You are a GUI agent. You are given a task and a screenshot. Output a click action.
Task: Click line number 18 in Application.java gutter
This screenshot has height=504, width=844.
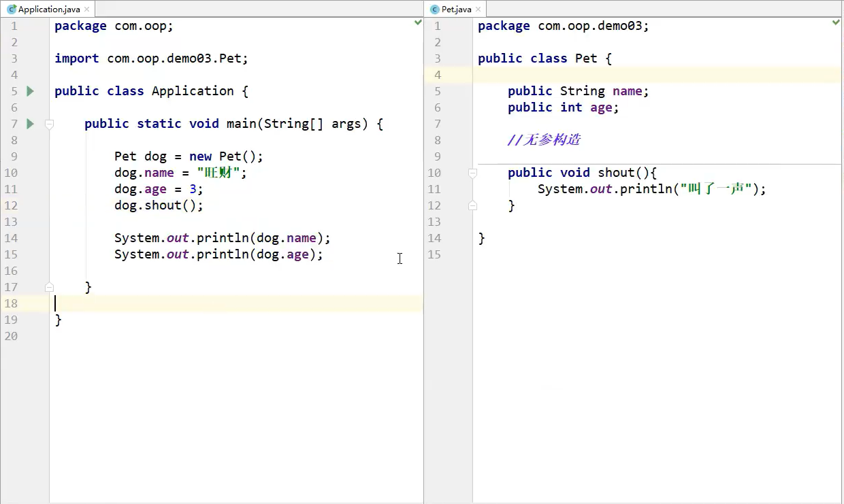pyautogui.click(x=11, y=303)
